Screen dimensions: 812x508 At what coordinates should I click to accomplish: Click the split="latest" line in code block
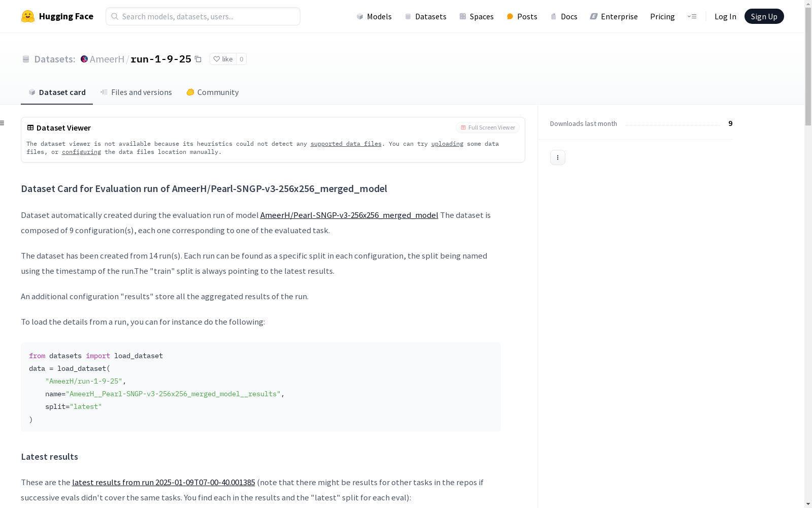[74, 406]
